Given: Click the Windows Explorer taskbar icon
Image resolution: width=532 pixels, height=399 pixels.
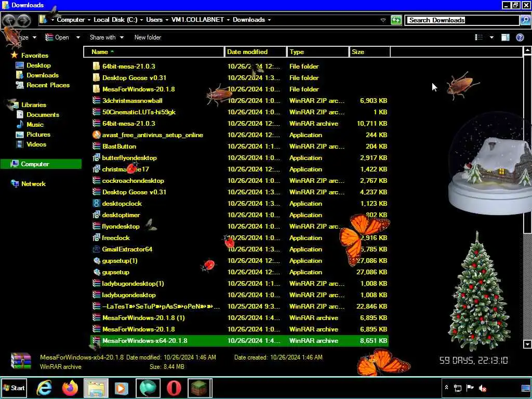Looking at the screenshot, I should [x=96, y=388].
